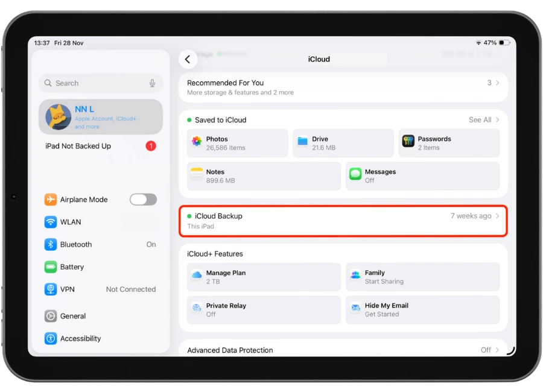Expand the Recommended For You row
This screenshot has height=392, width=543.
343,87
